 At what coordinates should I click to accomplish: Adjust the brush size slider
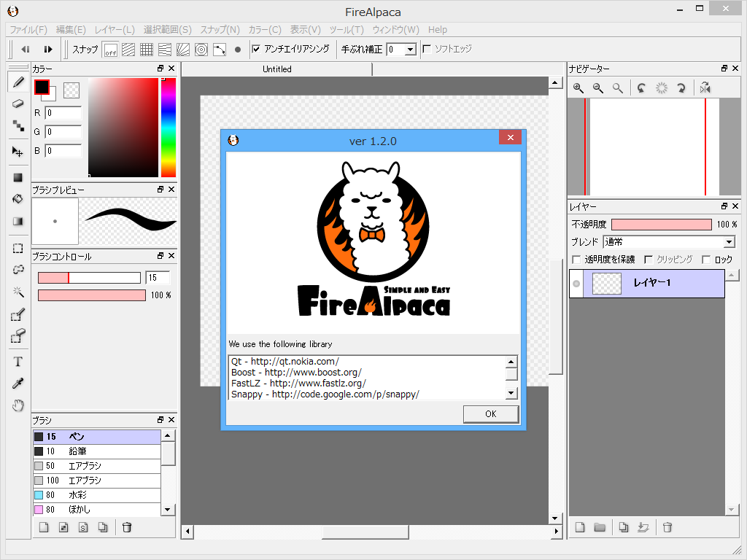[89, 278]
